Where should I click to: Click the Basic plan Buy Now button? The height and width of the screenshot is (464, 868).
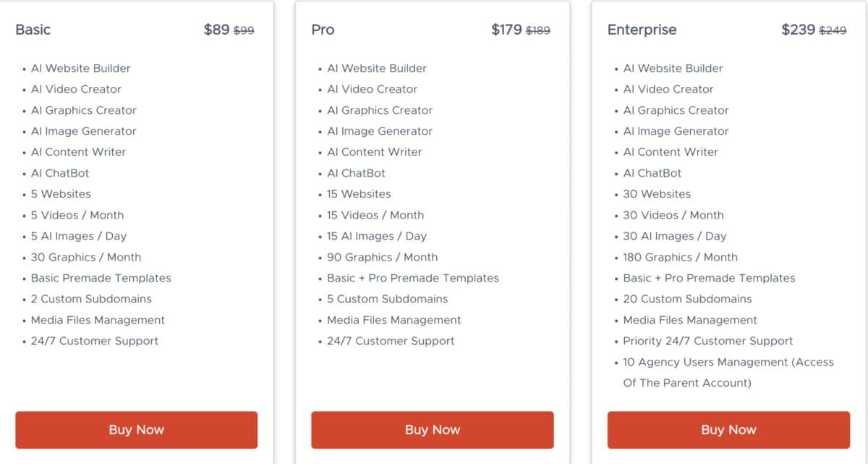[136, 429]
